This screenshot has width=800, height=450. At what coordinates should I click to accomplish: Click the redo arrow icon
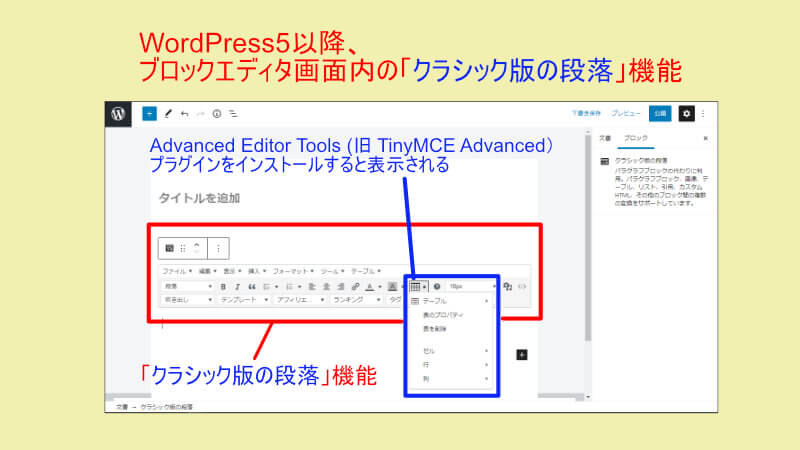click(x=201, y=114)
